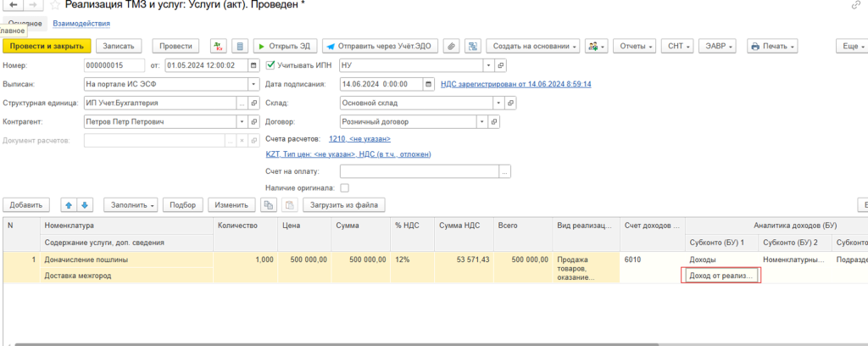
Task: Switch to the Взаимодействия tab
Action: tap(81, 25)
